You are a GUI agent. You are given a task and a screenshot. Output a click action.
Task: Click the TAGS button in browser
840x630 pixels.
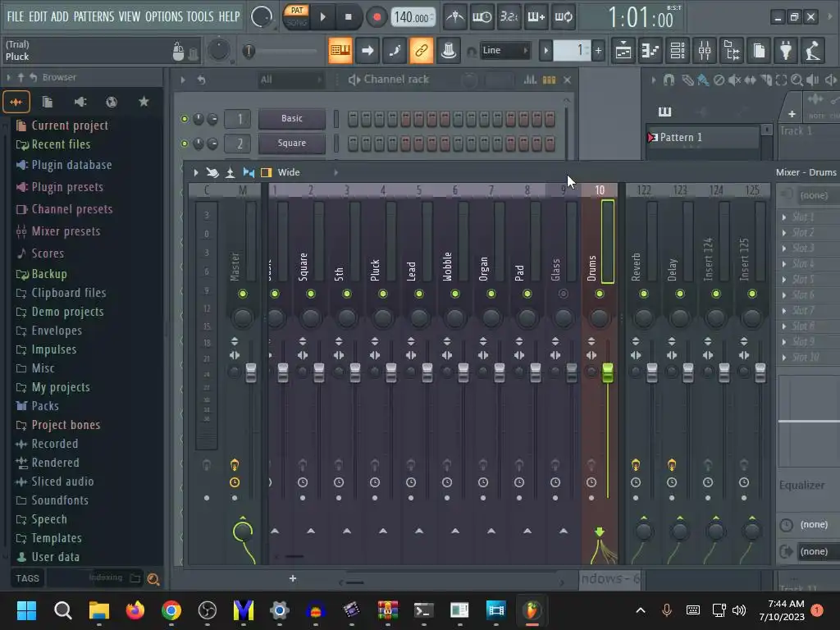click(x=27, y=578)
